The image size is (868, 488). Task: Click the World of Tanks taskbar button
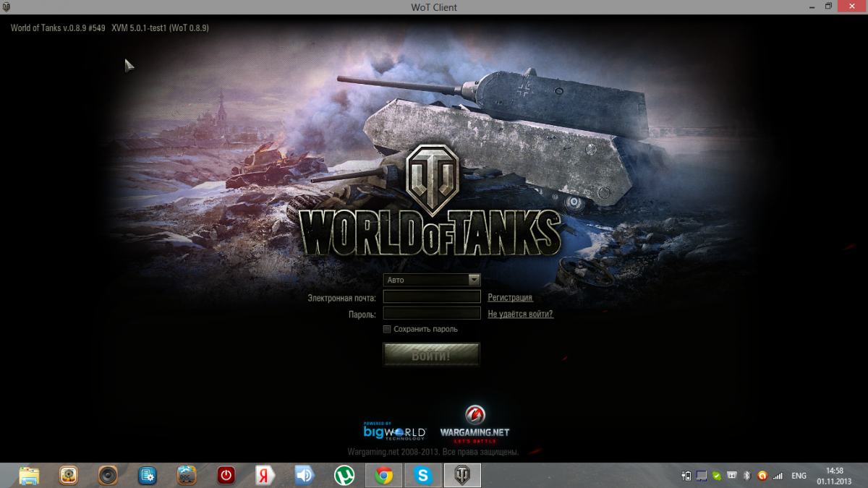pyautogui.click(x=461, y=475)
